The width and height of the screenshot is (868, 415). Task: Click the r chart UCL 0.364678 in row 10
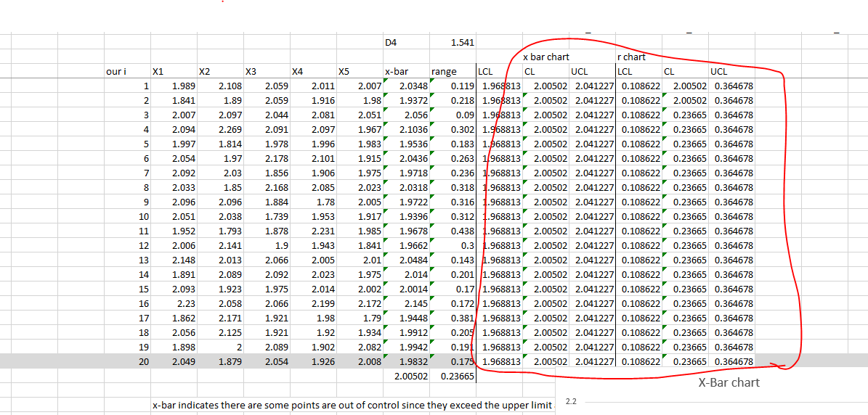[731, 216]
